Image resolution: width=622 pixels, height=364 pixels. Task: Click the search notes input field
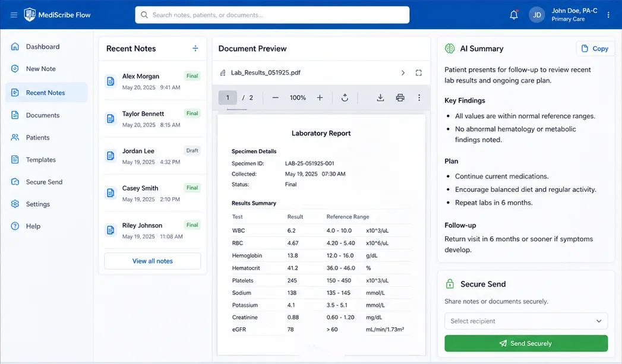[272, 15]
